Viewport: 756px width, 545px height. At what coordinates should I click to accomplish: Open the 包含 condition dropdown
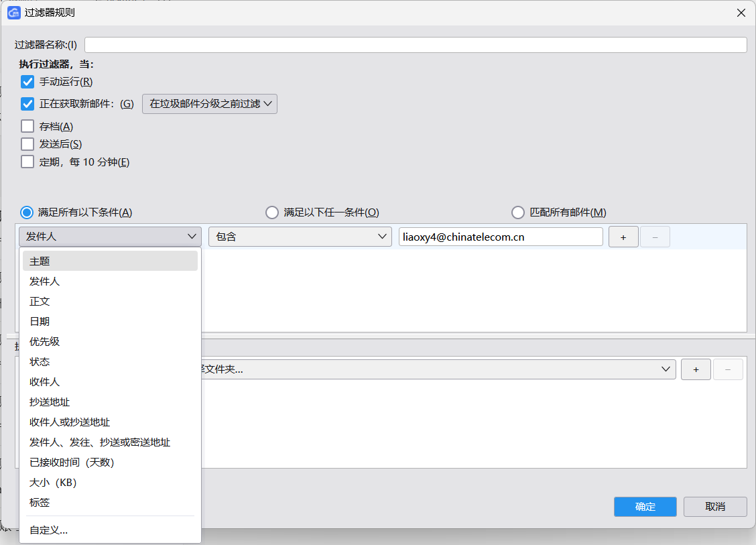[x=300, y=237]
